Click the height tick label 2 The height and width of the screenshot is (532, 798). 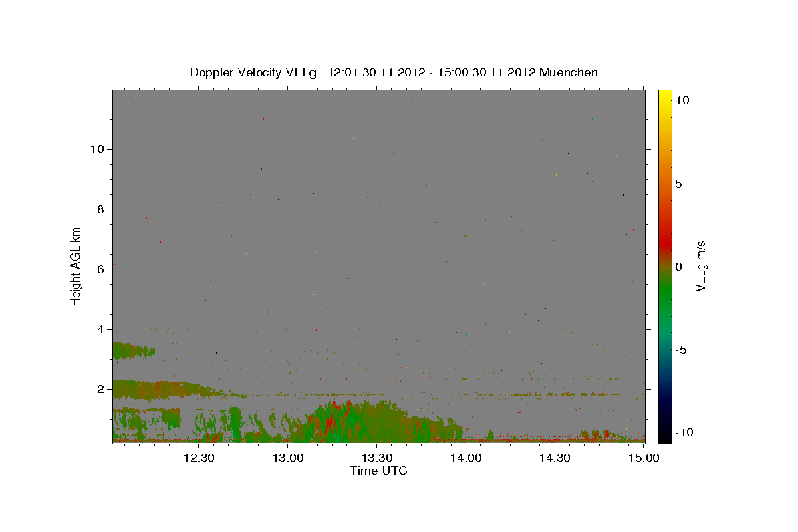[101, 389]
